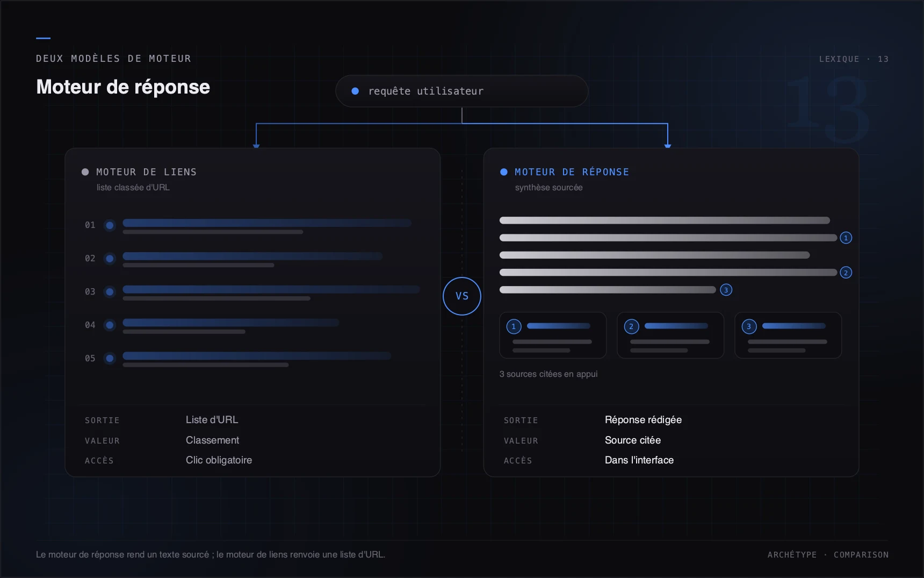
Task: Click the Lexique · 13 label
Action: (854, 59)
